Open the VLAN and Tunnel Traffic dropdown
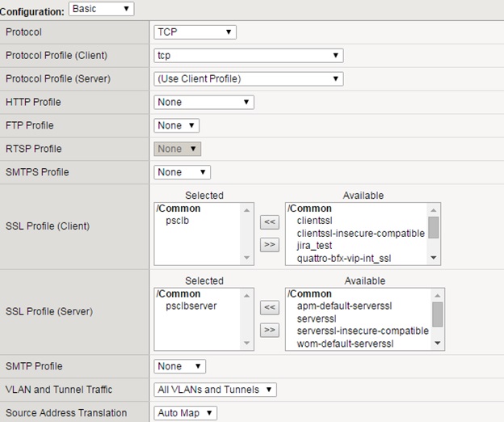Screen dimensions: 504x422 (215, 390)
